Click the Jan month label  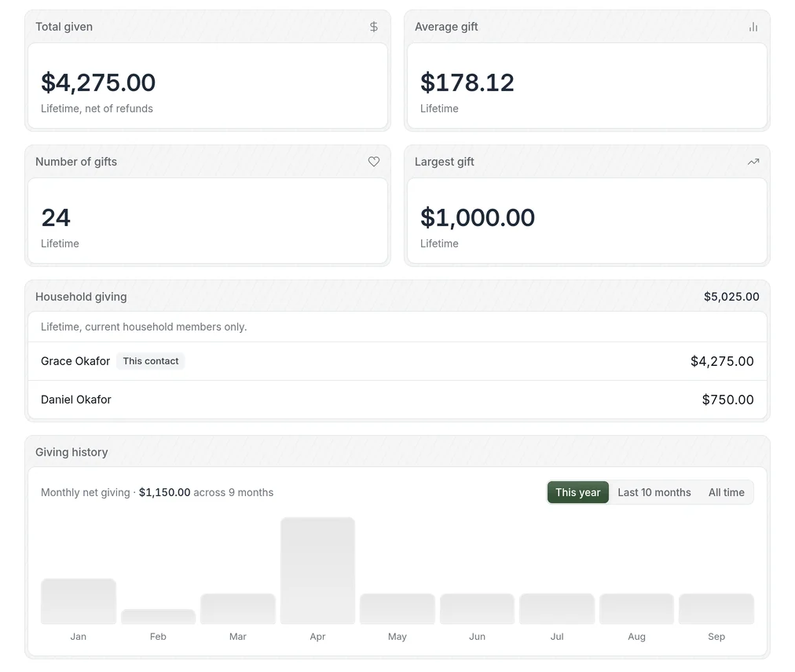79,637
